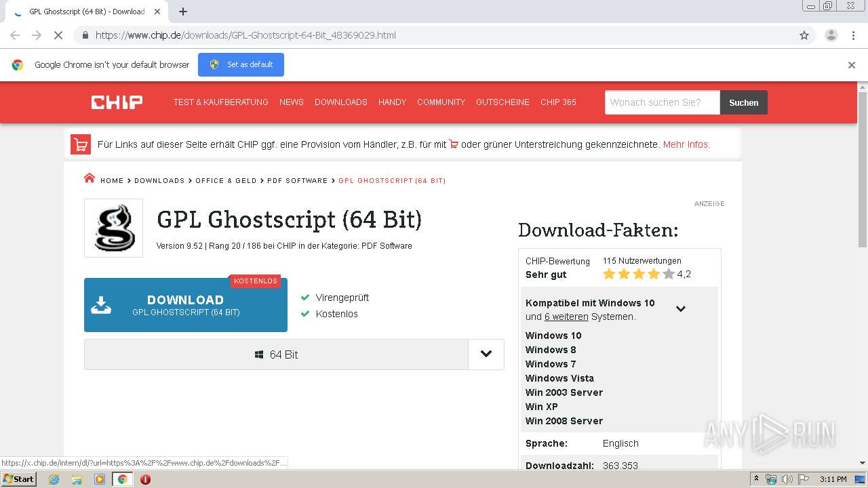Click the 'Windows Vista' list entry

point(559,378)
